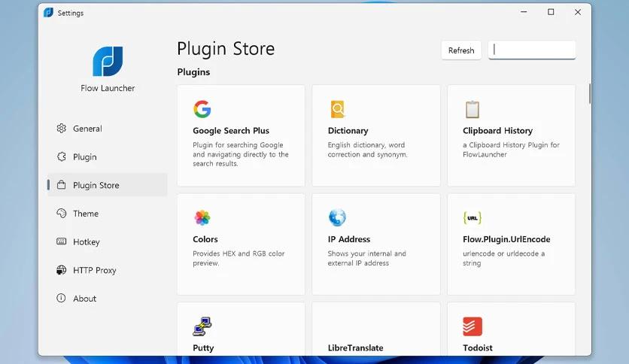Select the Clipboard History title
This screenshot has width=629, height=364.
[498, 131]
